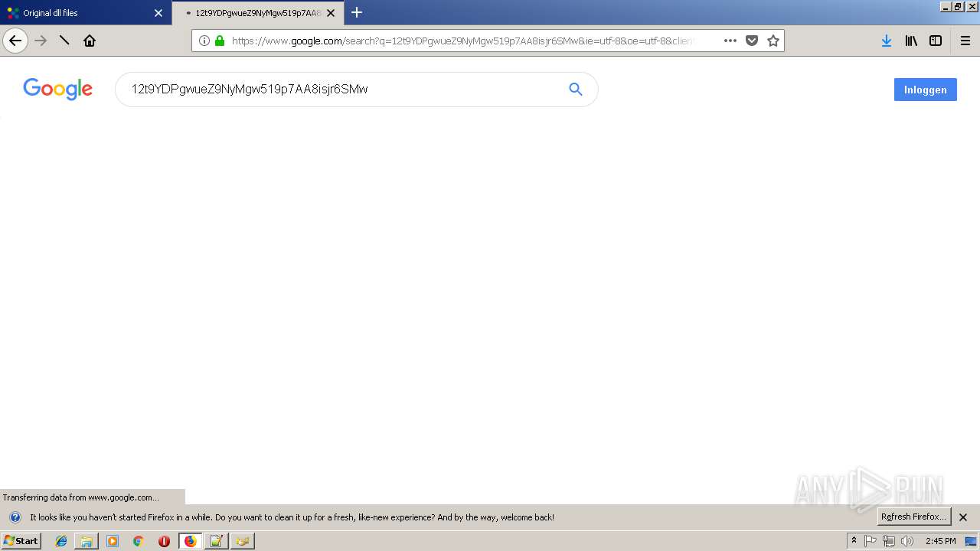This screenshot has width=980, height=551.
Task: Open Windows Explorer from the taskbar
Action: tap(87, 541)
